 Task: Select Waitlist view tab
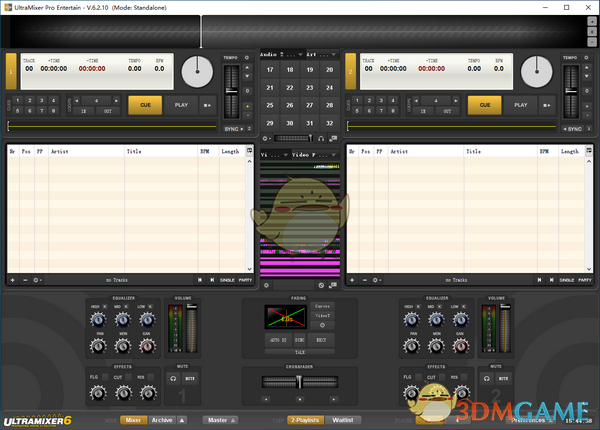(x=343, y=420)
